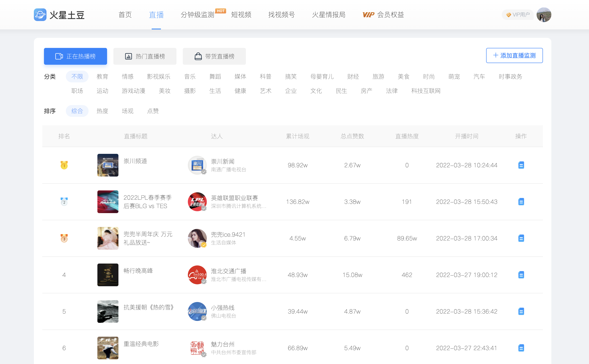Sort list by 热度

click(x=102, y=111)
